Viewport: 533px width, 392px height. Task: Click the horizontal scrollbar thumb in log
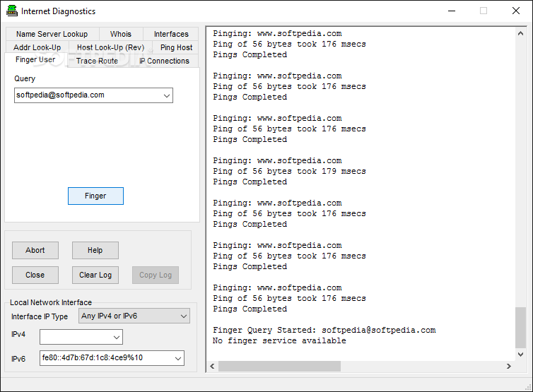point(279,366)
